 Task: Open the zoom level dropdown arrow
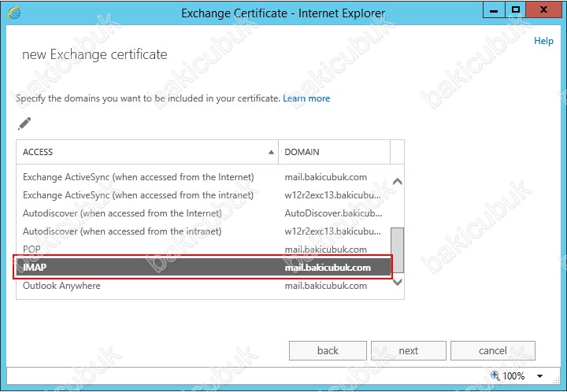click(540, 376)
